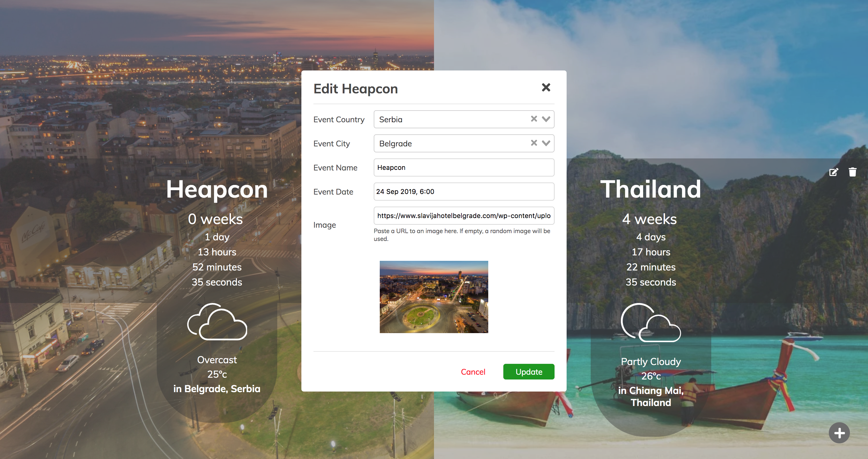Clear the Serbia country selection
This screenshot has width=868, height=459.
(534, 119)
